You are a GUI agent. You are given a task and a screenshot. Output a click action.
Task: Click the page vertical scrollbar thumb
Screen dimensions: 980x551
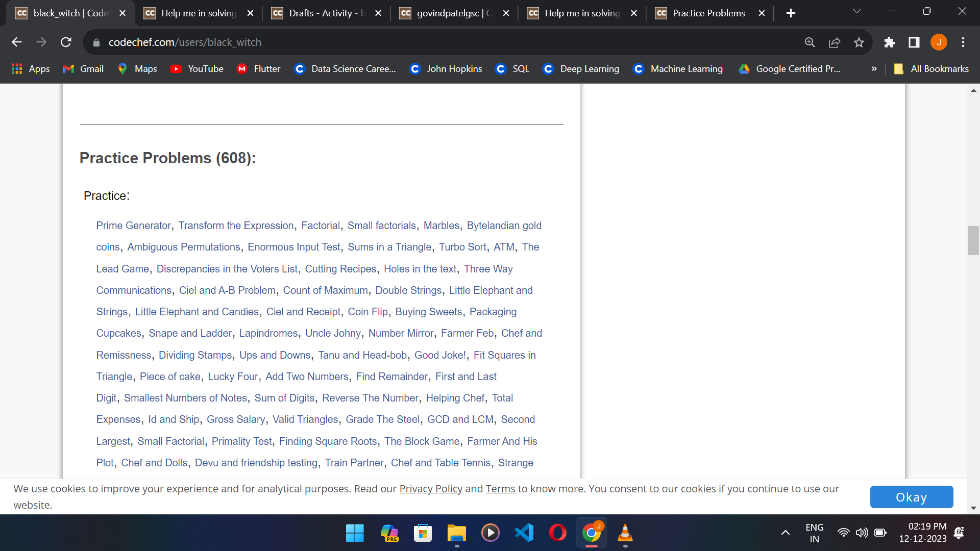tap(973, 240)
